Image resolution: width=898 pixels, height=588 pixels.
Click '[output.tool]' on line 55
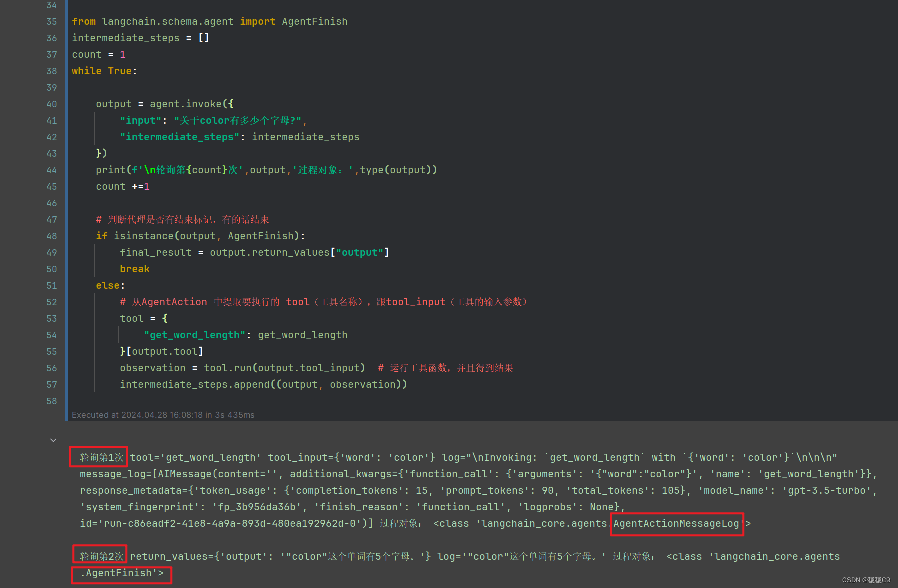165,352
